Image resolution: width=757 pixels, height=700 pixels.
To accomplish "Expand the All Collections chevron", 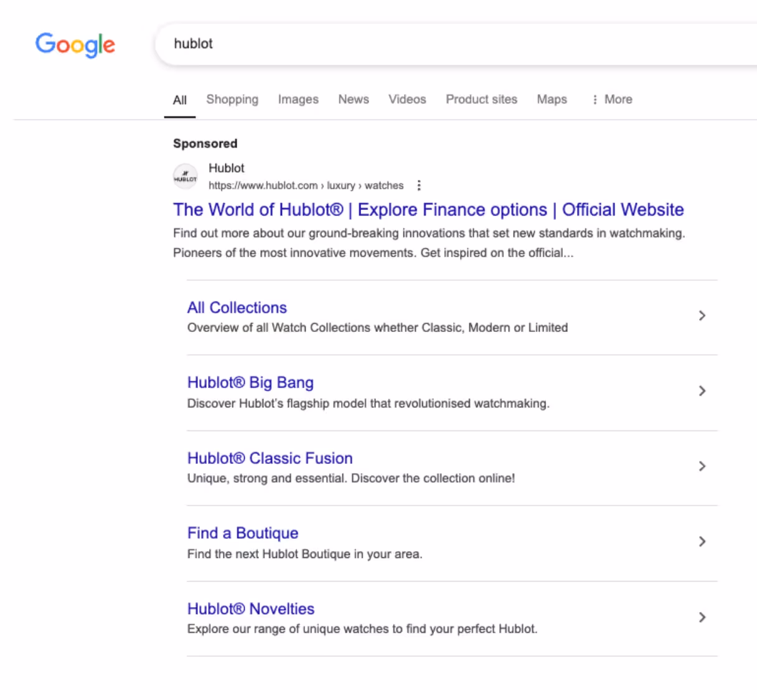I will pyautogui.click(x=702, y=316).
